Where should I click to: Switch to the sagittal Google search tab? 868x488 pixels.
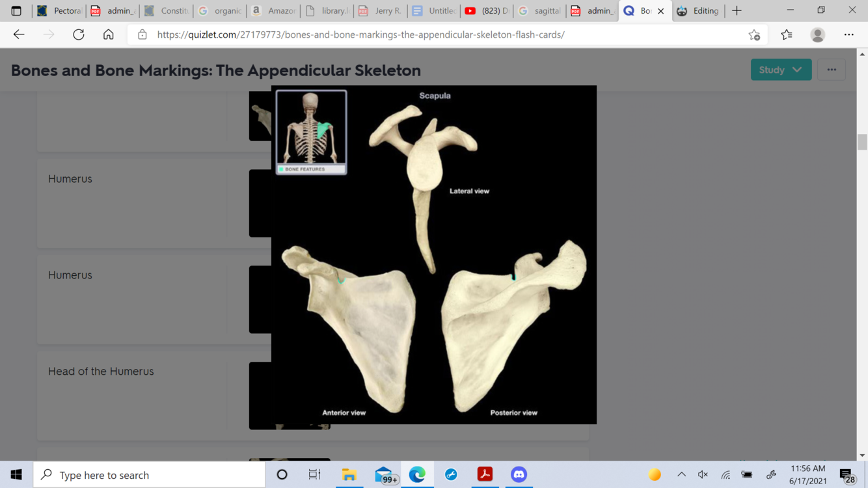pos(539,10)
